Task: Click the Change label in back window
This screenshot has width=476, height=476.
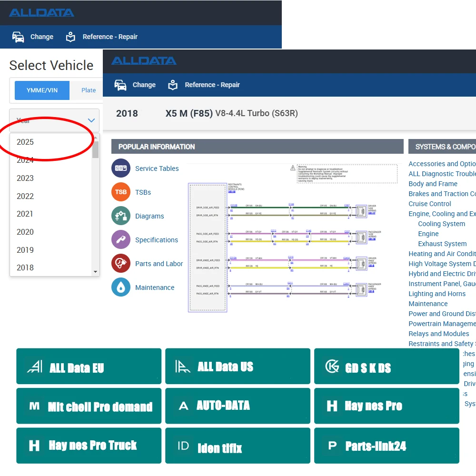Action: [x=42, y=37]
